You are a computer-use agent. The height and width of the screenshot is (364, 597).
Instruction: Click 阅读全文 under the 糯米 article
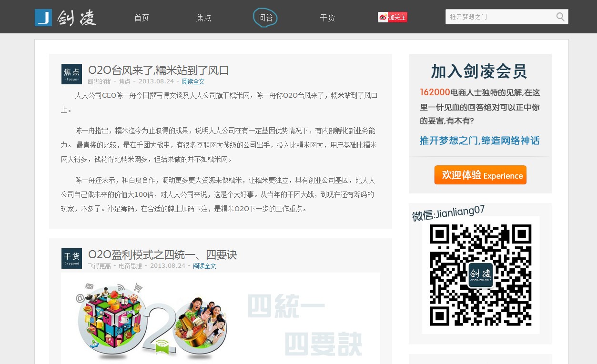point(193,81)
